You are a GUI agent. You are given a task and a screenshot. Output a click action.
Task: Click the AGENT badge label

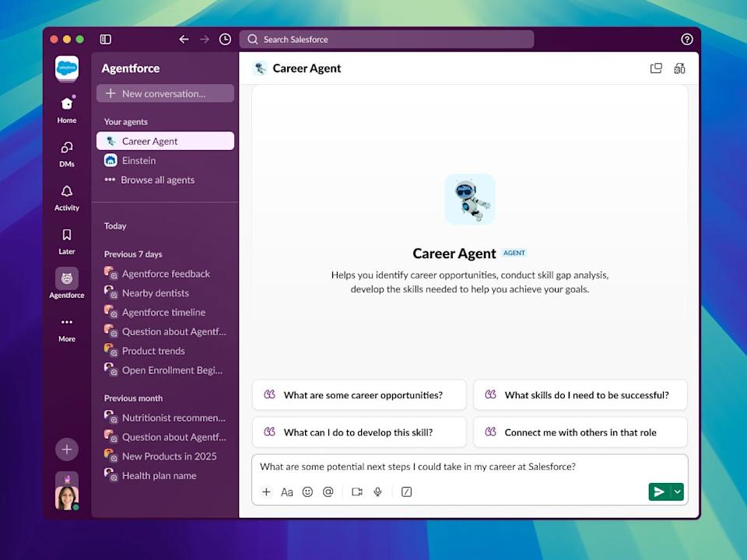[x=514, y=253]
